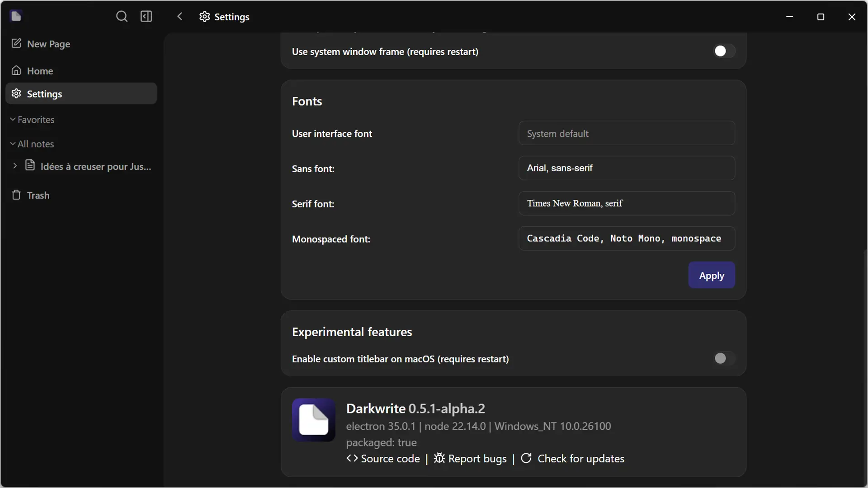Click the document icon of the Idées note

30,165
